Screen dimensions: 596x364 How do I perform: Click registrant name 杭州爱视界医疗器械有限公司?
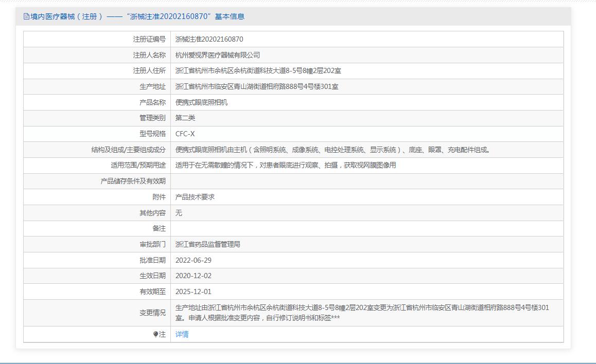pos(217,55)
